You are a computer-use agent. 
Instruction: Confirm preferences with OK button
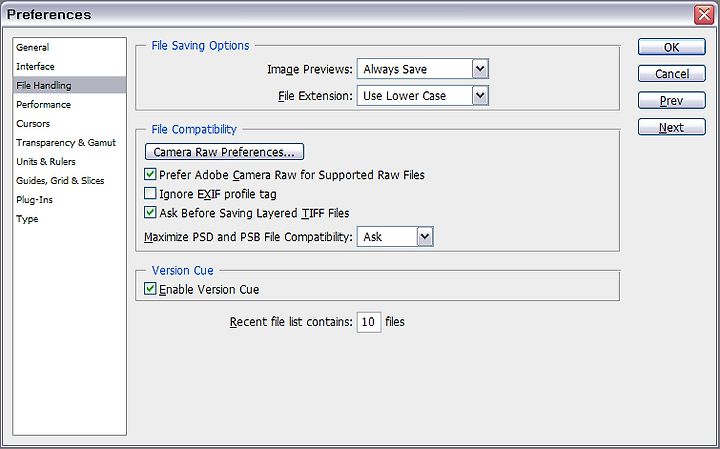pyautogui.click(x=671, y=47)
